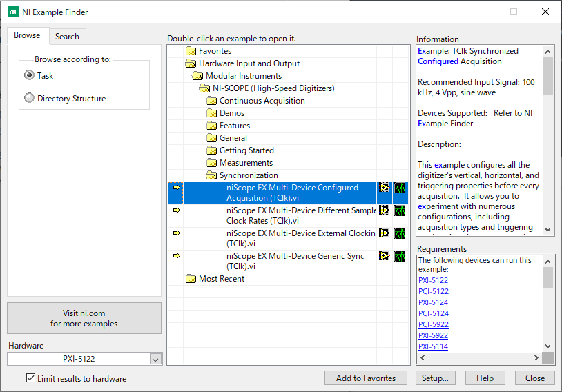562x392 pixels.
Task: Click Information panel scroll down arrow
Action: point(548,229)
